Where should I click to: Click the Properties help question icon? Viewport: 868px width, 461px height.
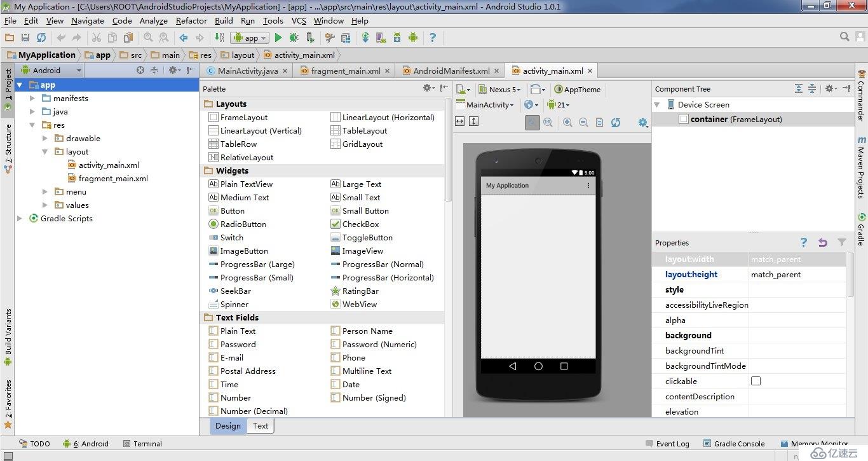tap(804, 242)
